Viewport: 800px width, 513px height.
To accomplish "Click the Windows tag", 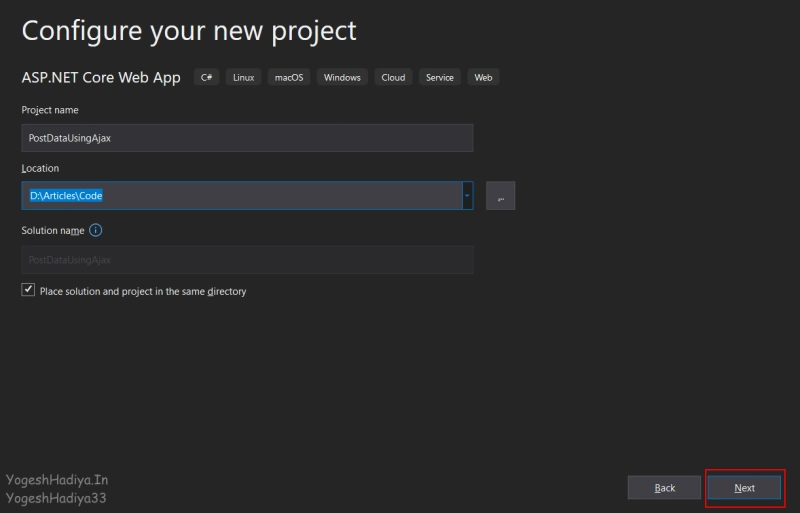I will pos(342,77).
